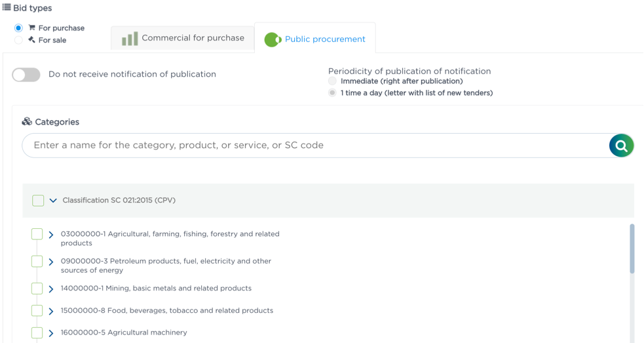
Task: Click the category search input field
Action: (x=314, y=146)
